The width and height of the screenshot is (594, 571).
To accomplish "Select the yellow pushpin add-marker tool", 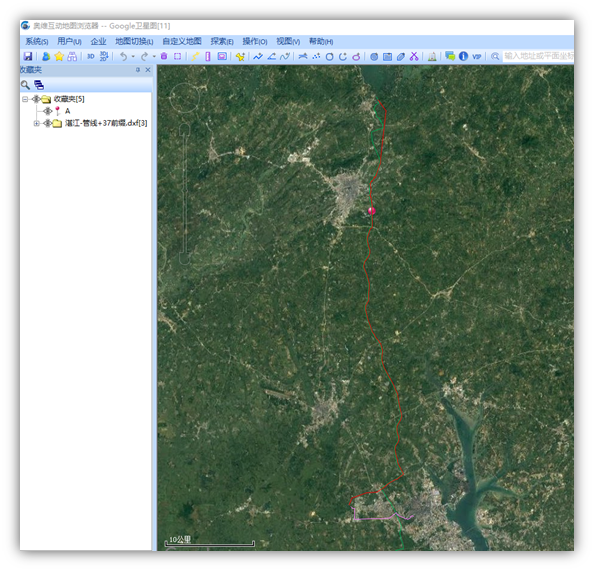I will 240,56.
